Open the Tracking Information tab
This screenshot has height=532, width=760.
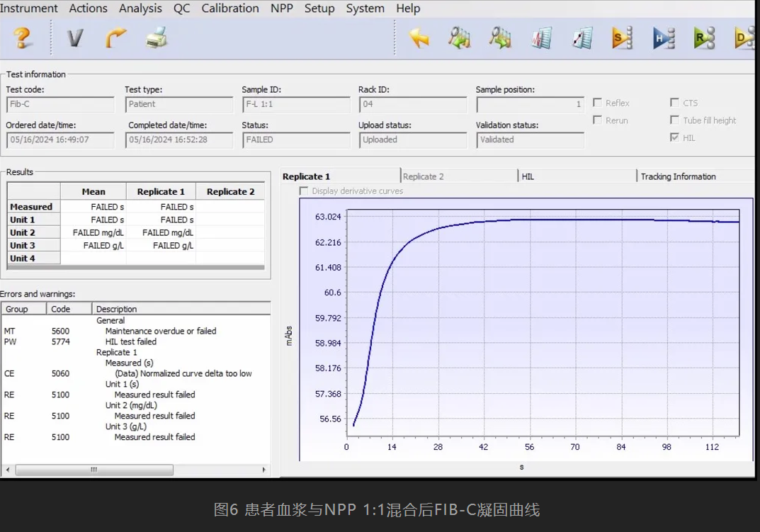[x=696, y=176]
